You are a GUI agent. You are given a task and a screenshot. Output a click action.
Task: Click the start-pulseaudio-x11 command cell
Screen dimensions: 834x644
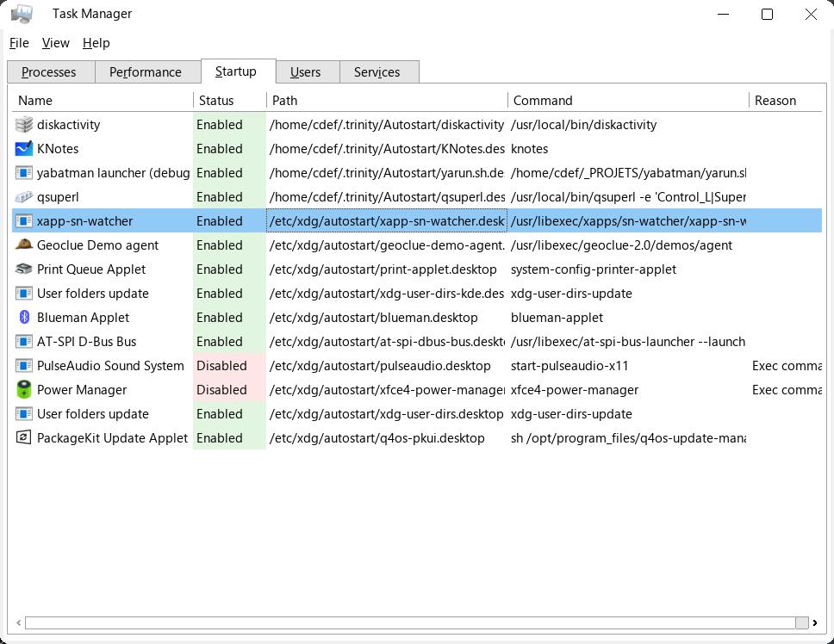(x=569, y=366)
